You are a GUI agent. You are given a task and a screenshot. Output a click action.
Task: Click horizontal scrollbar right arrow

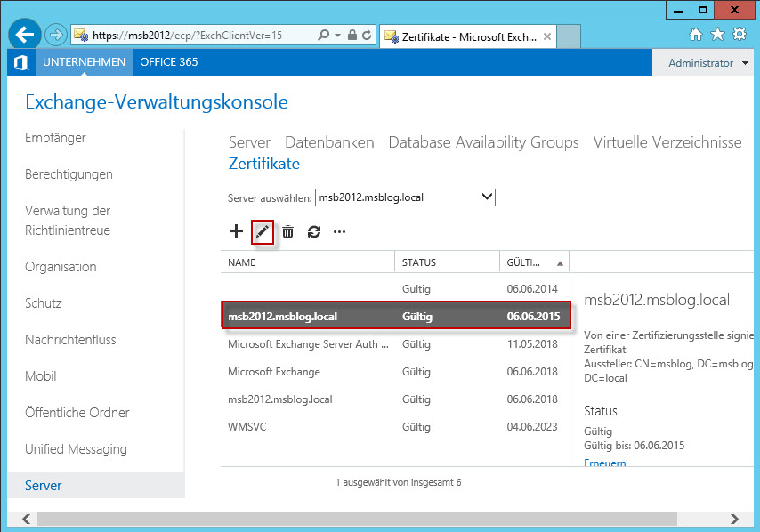click(734, 519)
